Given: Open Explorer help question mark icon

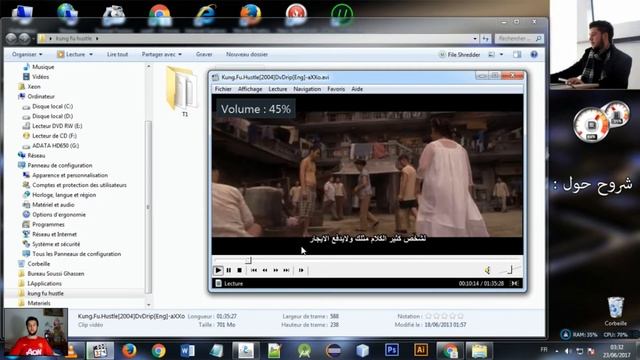Looking at the screenshot, I should 534,54.
